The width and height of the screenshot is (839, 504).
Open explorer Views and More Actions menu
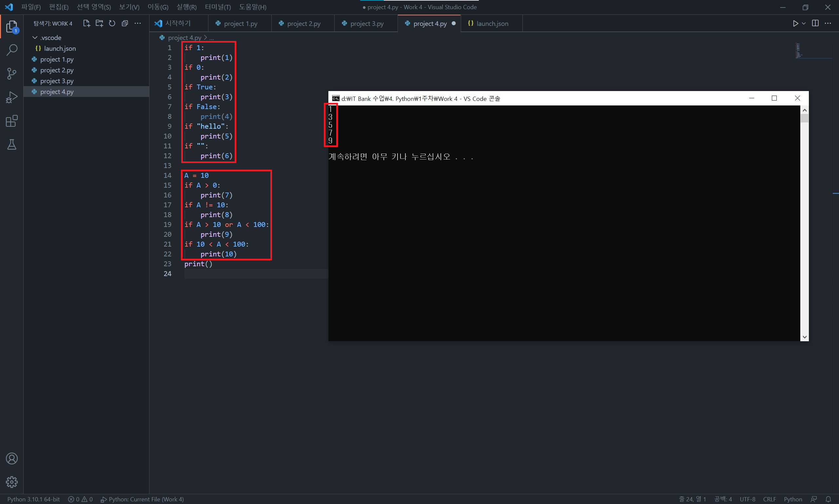click(138, 24)
